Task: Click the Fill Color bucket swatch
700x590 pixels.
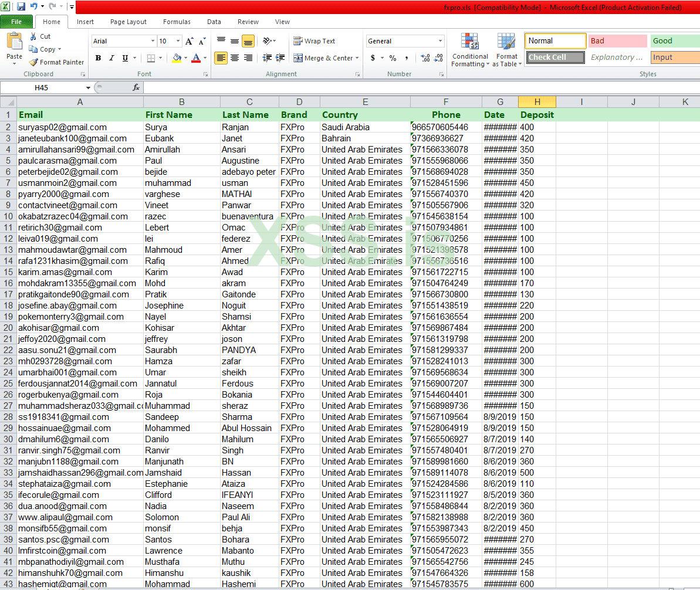Action: [x=177, y=58]
